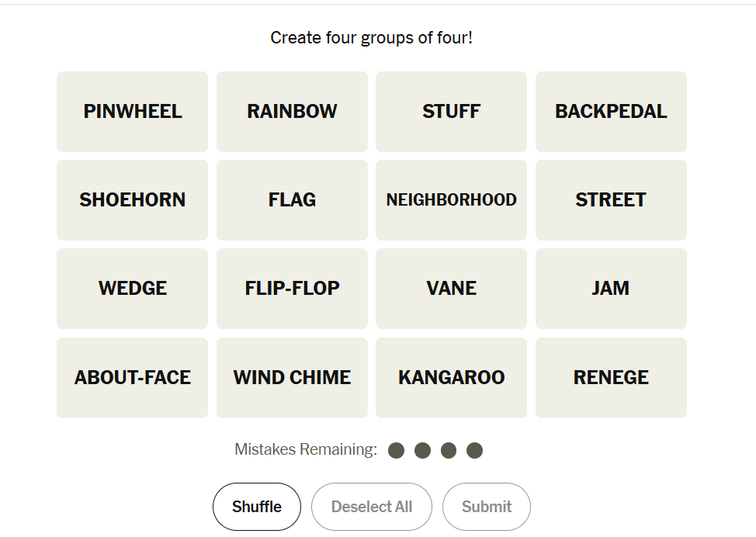Image resolution: width=756 pixels, height=537 pixels.
Task: Choose the FLIP-FLOP tile
Action: tap(292, 289)
